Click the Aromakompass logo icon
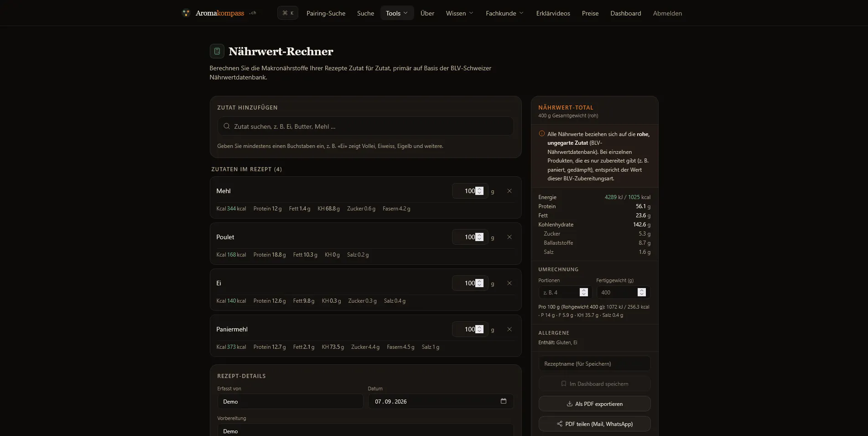This screenshot has width=868, height=436. point(186,13)
